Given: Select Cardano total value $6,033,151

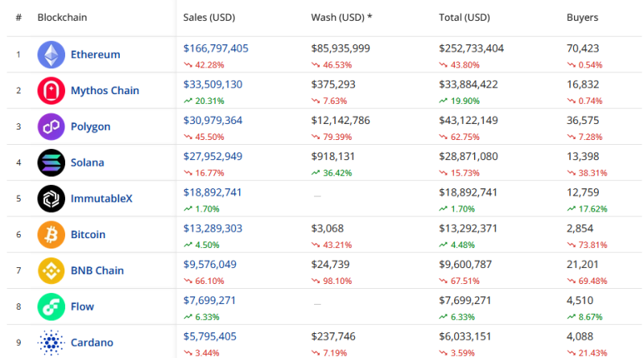Looking at the screenshot, I should pyautogui.click(x=465, y=336).
